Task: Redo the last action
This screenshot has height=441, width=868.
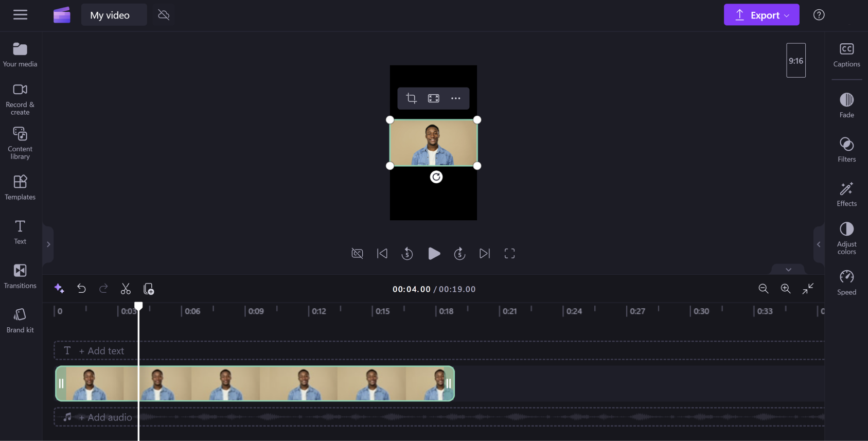Action: point(103,289)
